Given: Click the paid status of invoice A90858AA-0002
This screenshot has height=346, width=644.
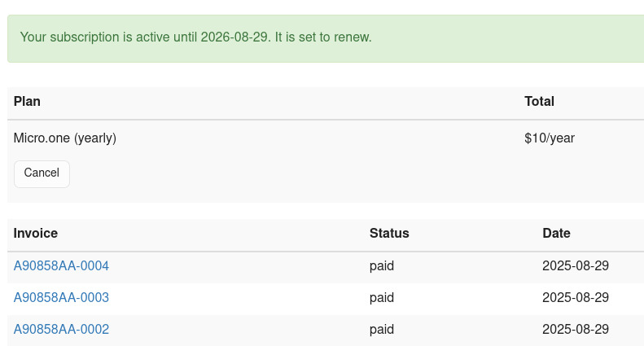Looking at the screenshot, I should point(382,330).
